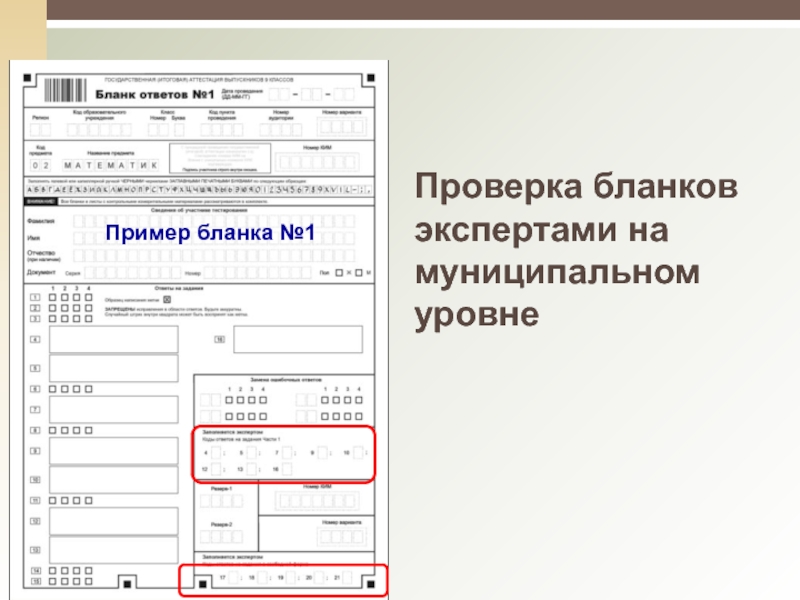The height and width of the screenshot is (600, 800).
Task: Click the black registration square at top-left of form
Action: pyautogui.click(x=28, y=78)
